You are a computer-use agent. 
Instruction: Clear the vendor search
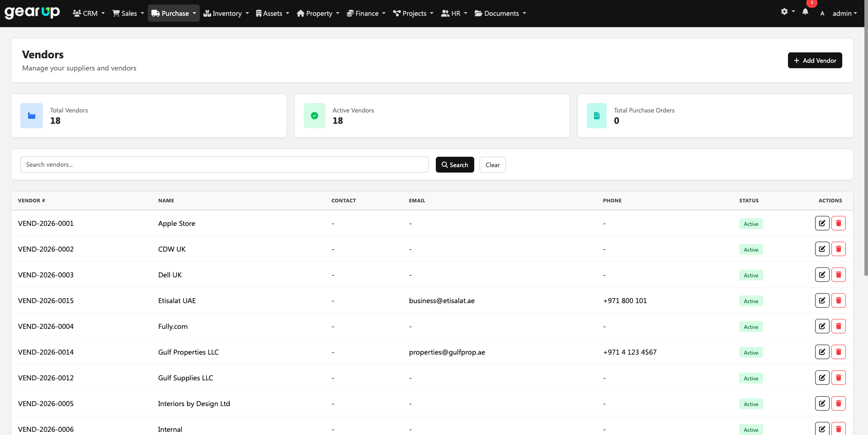pos(492,165)
